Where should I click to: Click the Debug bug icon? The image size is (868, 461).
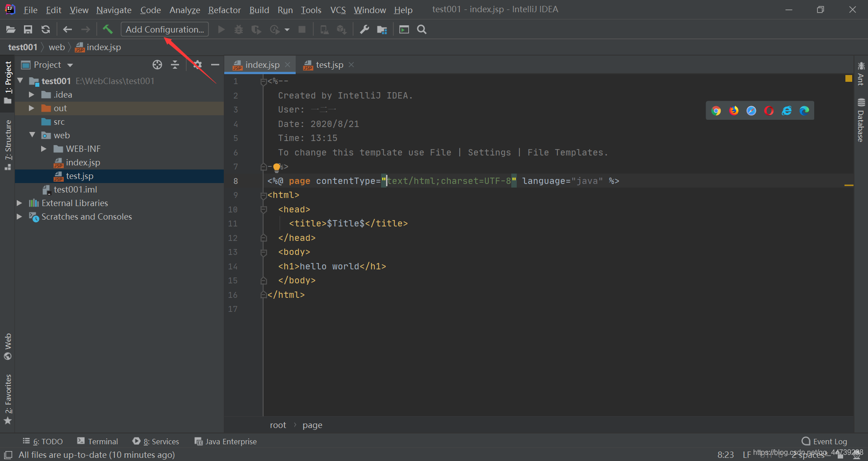point(239,29)
